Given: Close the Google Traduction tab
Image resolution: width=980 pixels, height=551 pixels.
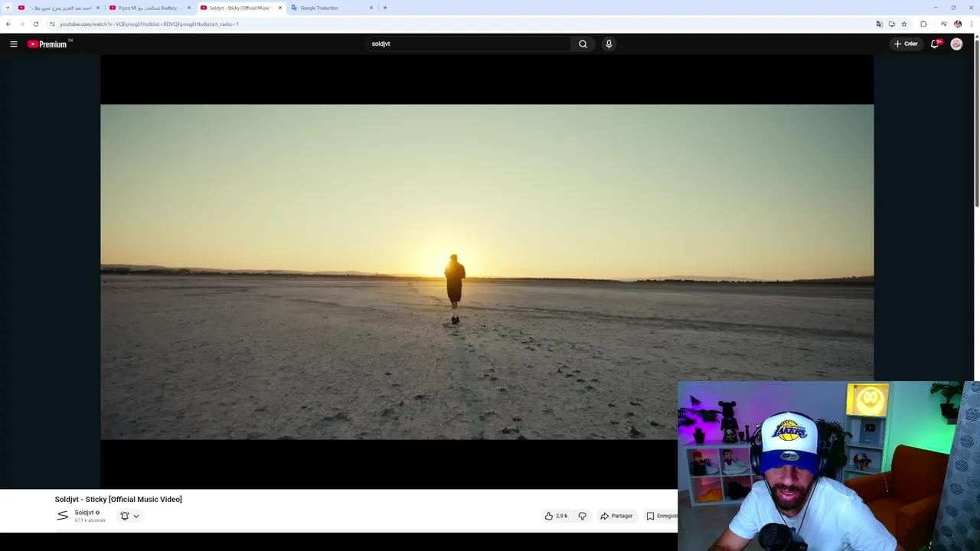Looking at the screenshot, I should [x=371, y=8].
